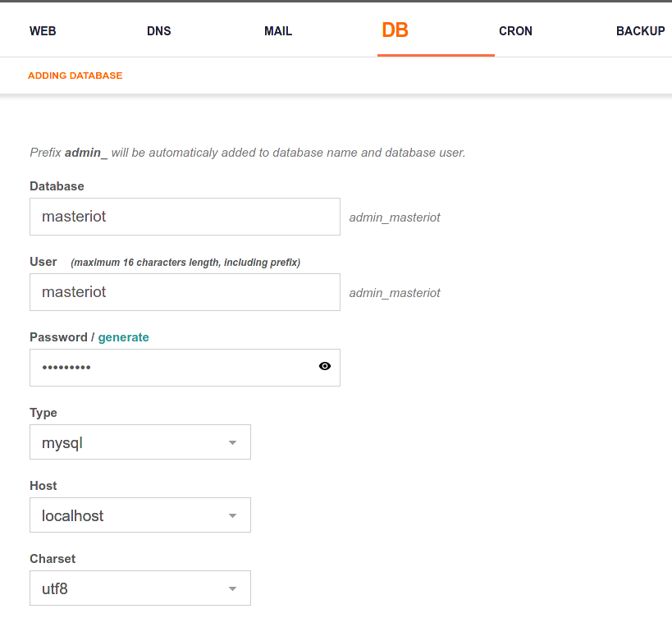Click the generate password link
This screenshot has width=672, height=627.
[123, 336]
